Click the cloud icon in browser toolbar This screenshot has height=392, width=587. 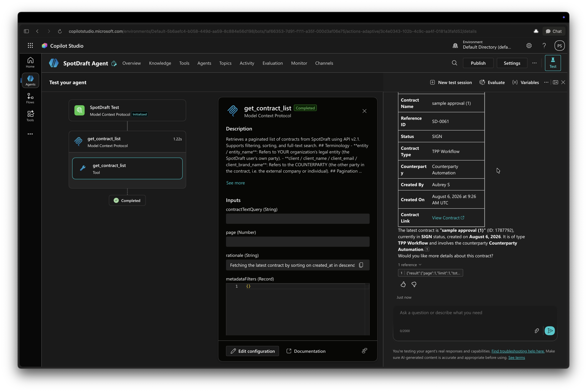[x=536, y=31]
